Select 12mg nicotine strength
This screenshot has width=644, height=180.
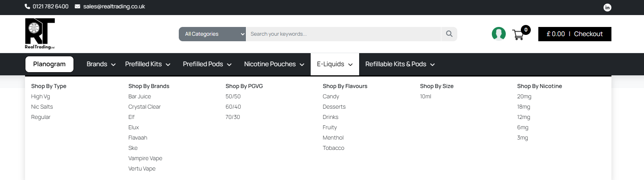pyautogui.click(x=524, y=117)
